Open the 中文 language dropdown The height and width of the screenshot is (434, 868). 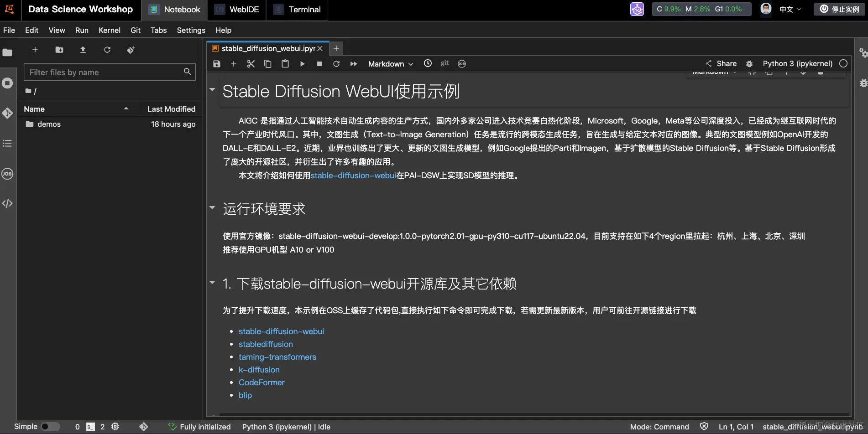pos(790,9)
